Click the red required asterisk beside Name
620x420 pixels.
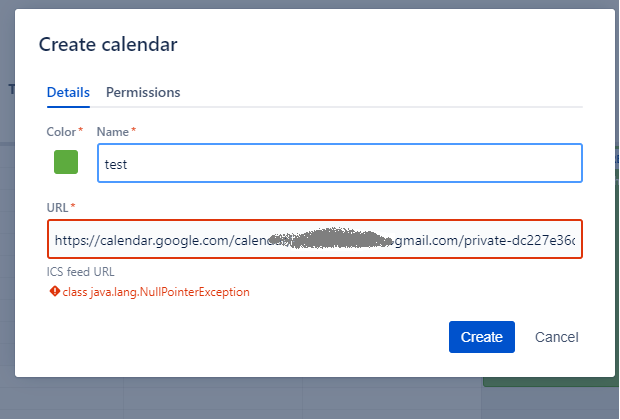point(134,130)
